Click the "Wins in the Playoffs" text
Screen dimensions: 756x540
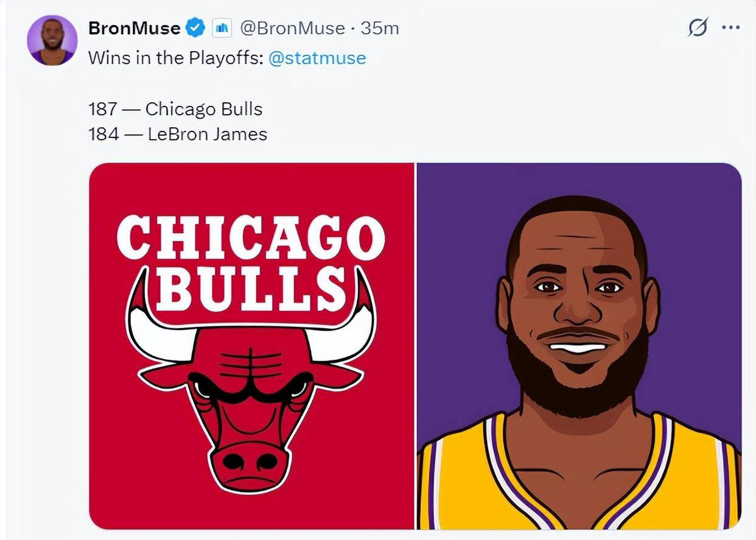175,58
